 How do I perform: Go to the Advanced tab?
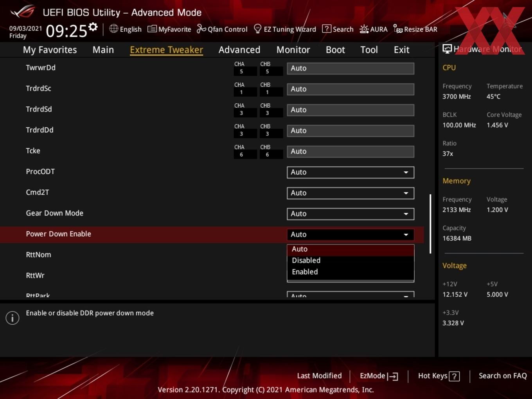239,50
